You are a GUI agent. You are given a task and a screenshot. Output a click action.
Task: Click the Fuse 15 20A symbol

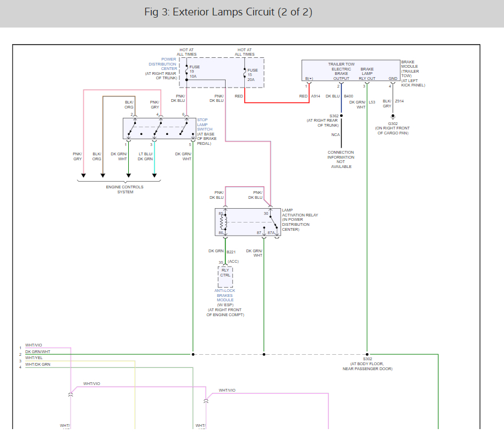245,74
